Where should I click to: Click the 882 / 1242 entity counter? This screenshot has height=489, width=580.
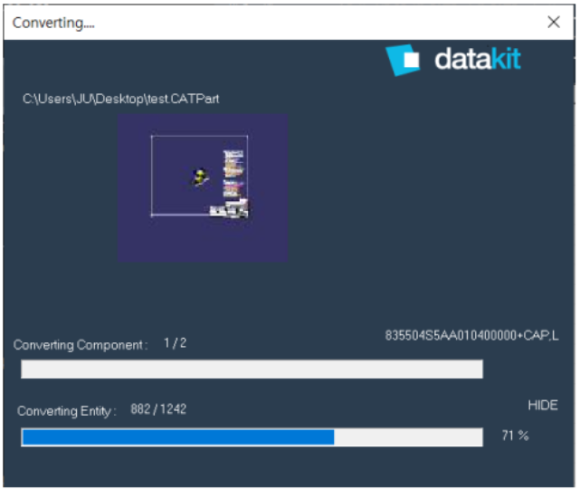pyautogui.click(x=158, y=409)
